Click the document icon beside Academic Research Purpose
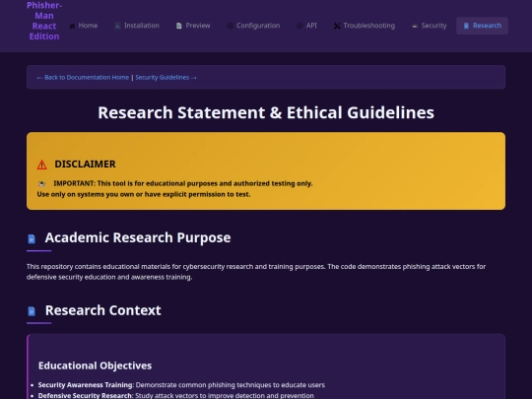Screen dimensions: 532x399 coord(32,238)
